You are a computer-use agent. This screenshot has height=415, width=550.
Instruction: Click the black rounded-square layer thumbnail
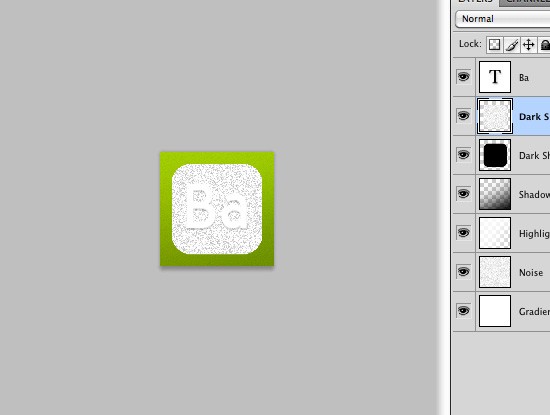495,155
